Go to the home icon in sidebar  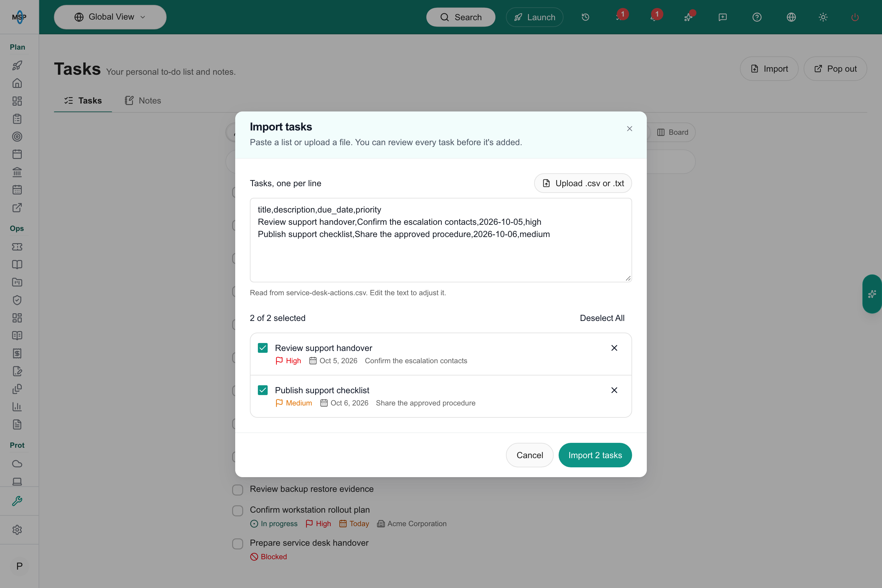17,83
